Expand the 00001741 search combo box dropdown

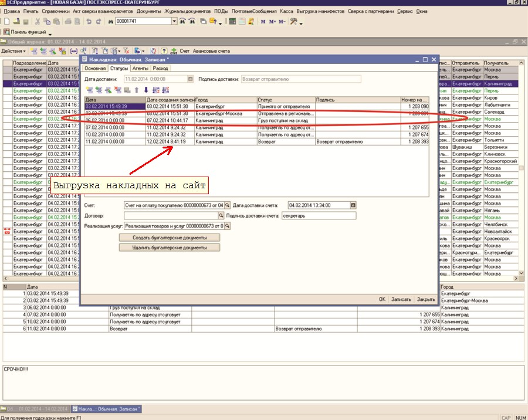coord(174,21)
